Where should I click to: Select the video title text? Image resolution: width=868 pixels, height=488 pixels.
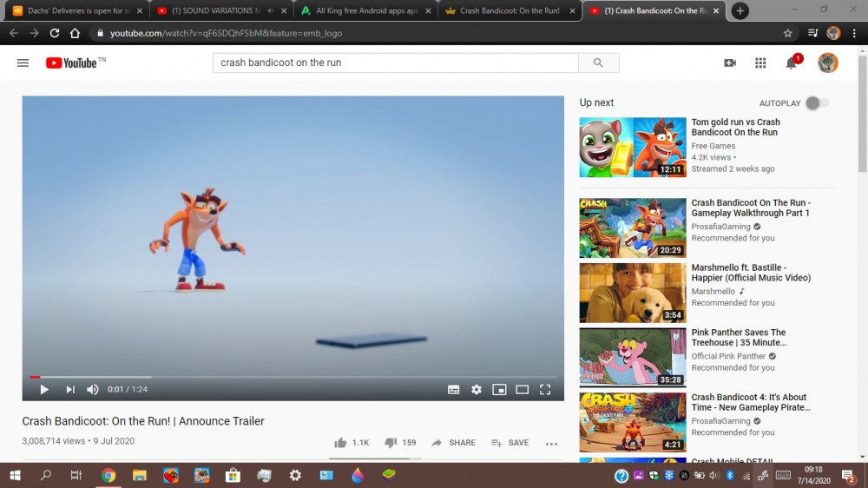point(143,421)
